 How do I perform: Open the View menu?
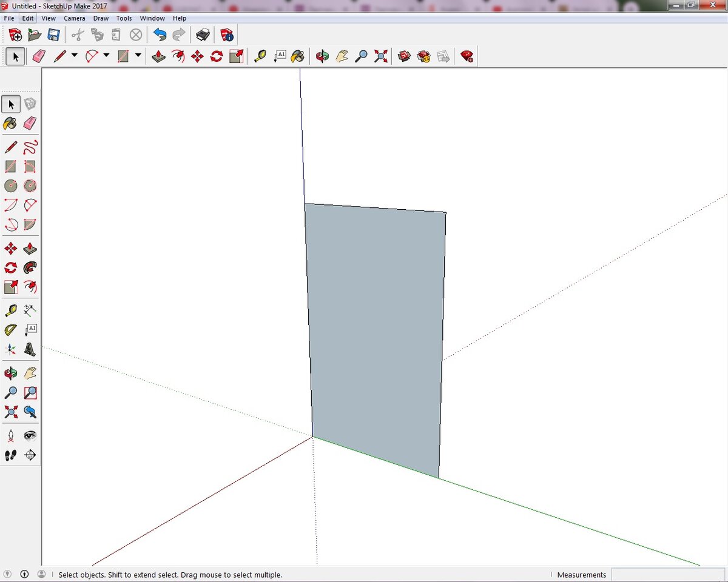point(49,18)
